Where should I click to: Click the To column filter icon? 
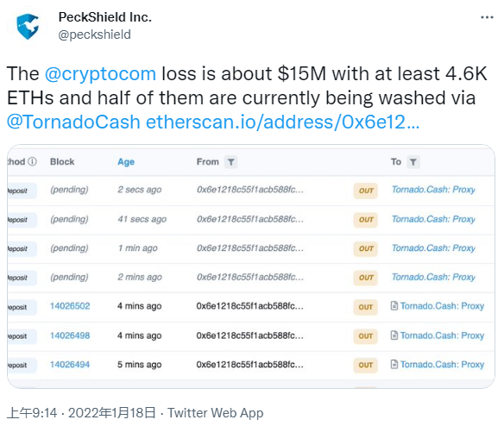pos(413,162)
